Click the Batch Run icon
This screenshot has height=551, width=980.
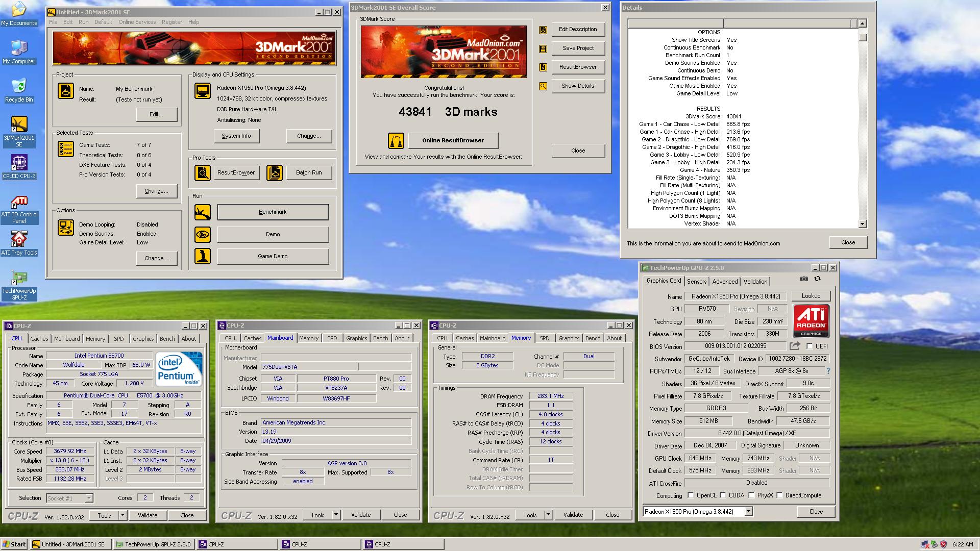[x=275, y=173]
